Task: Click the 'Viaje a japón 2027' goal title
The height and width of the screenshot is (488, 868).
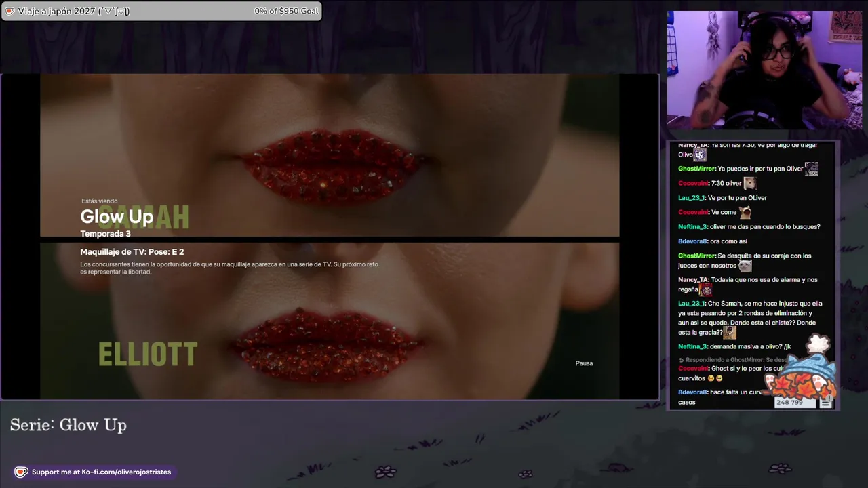Action: tap(73, 11)
